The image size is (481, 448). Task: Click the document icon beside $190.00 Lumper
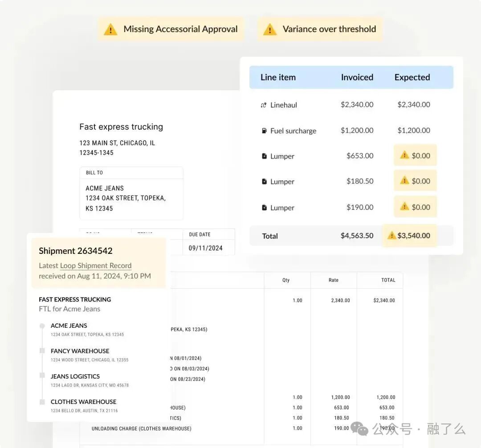coord(264,208)
